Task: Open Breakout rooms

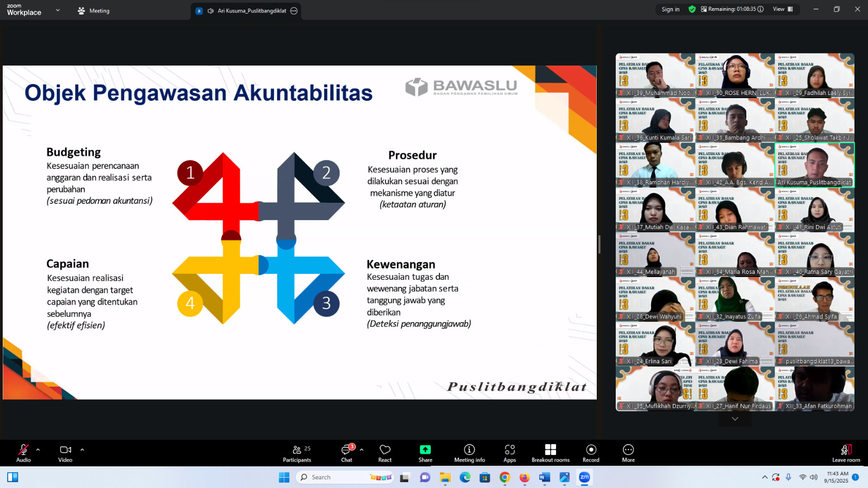Action: coord(550,453)
